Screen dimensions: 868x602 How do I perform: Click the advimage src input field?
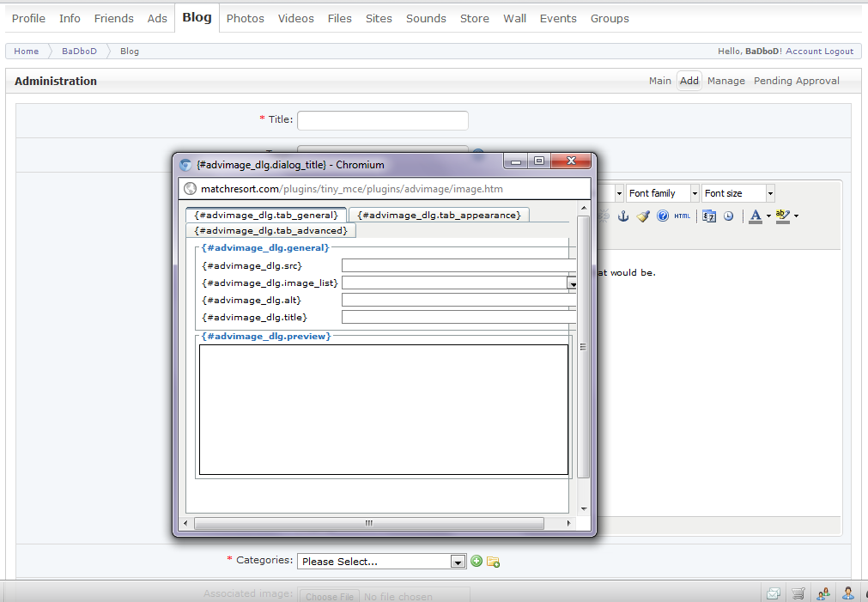(x=458, y=265)
